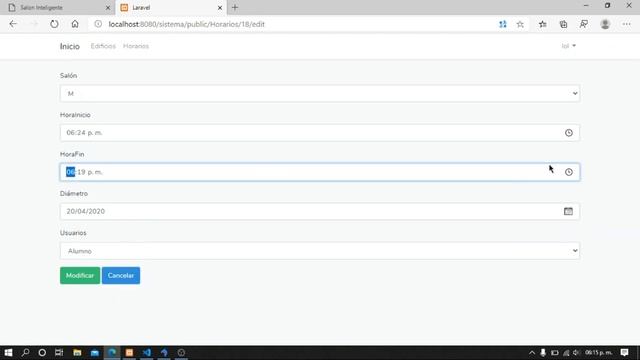Open the time picker for HoraInicio
Image resolution: width=640 pixels, height=360 pixels.
click(569, 133)
